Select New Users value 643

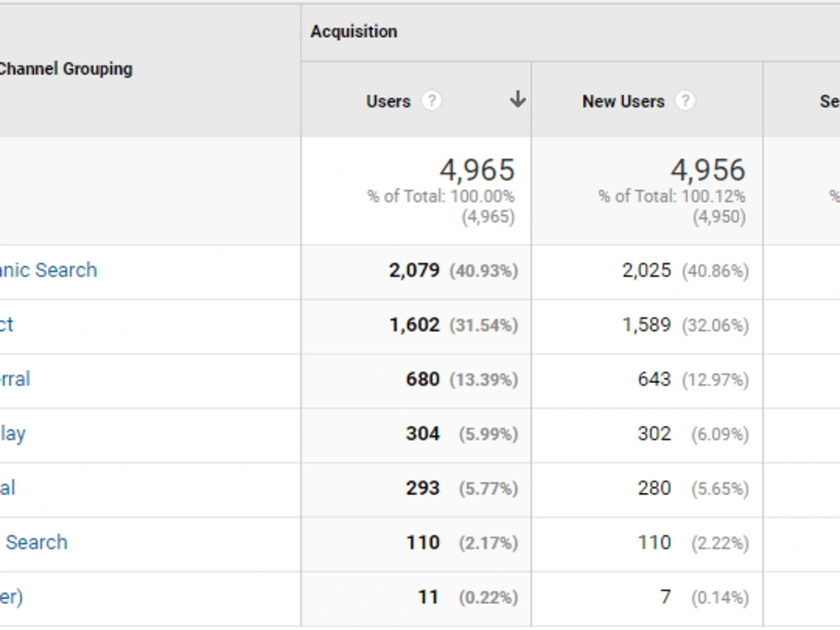point(654,380)
